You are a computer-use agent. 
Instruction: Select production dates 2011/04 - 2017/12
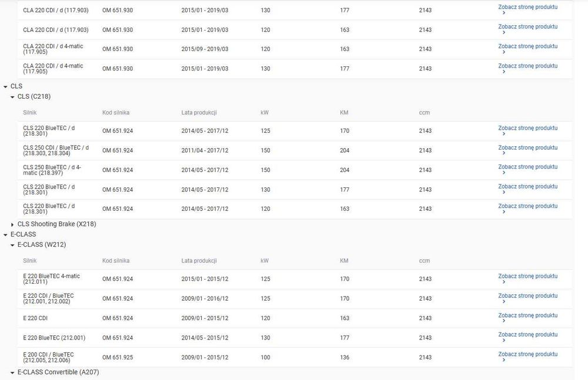[x=205, y=150]
